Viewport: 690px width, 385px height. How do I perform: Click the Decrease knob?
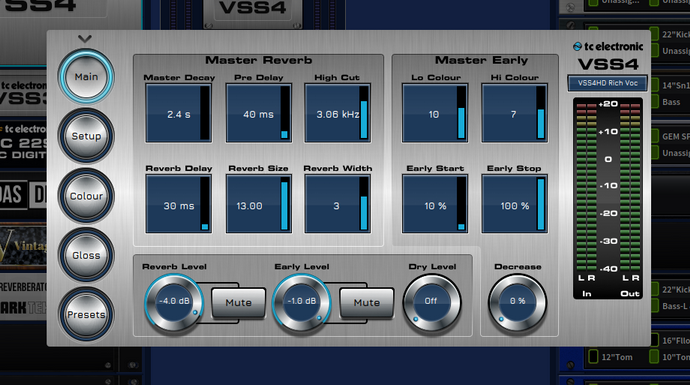tap(517, 302)
